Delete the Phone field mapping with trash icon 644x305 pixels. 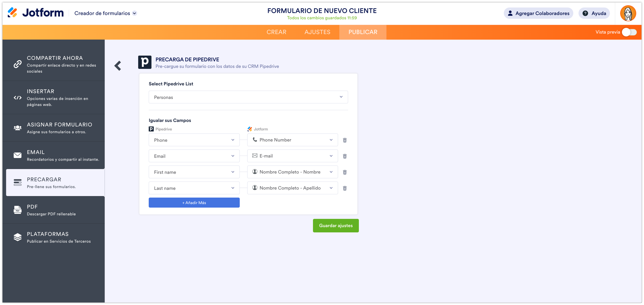(x=345, y=140)
